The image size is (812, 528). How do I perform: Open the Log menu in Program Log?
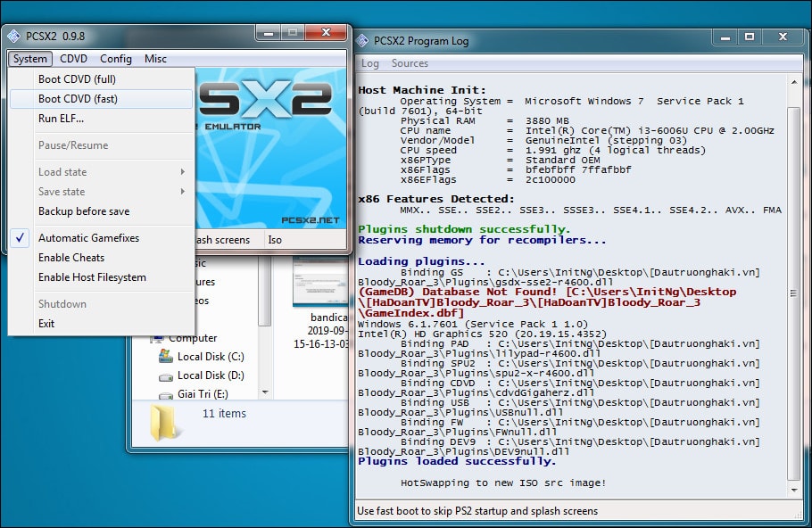(369, 63)
